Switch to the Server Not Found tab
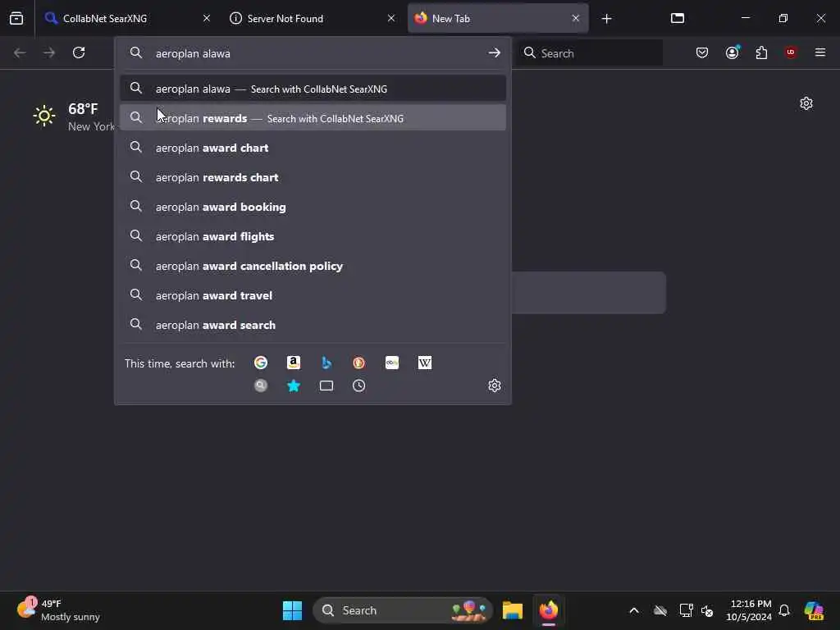This screenshot has width=840, height=630. coord(313,18)
